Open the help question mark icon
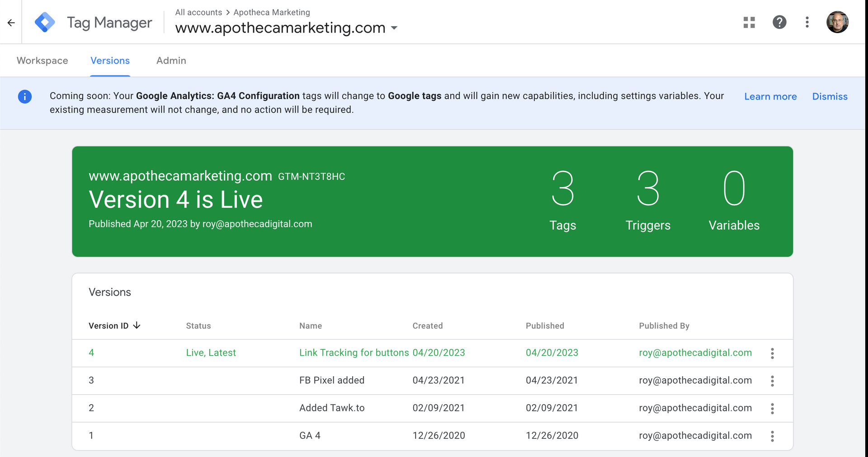The height and width of the screenshot is (457, 868). (779, 22)
